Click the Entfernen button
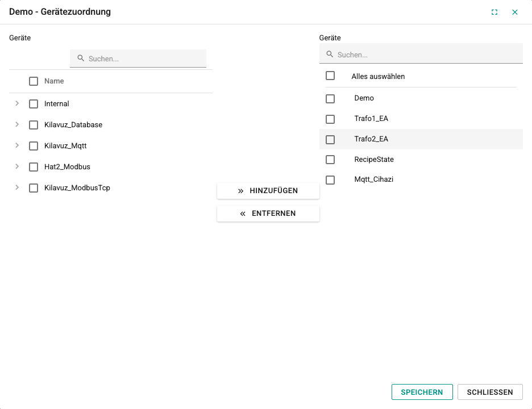This screenshot has height=409, width=532. (x=268, y=214)
